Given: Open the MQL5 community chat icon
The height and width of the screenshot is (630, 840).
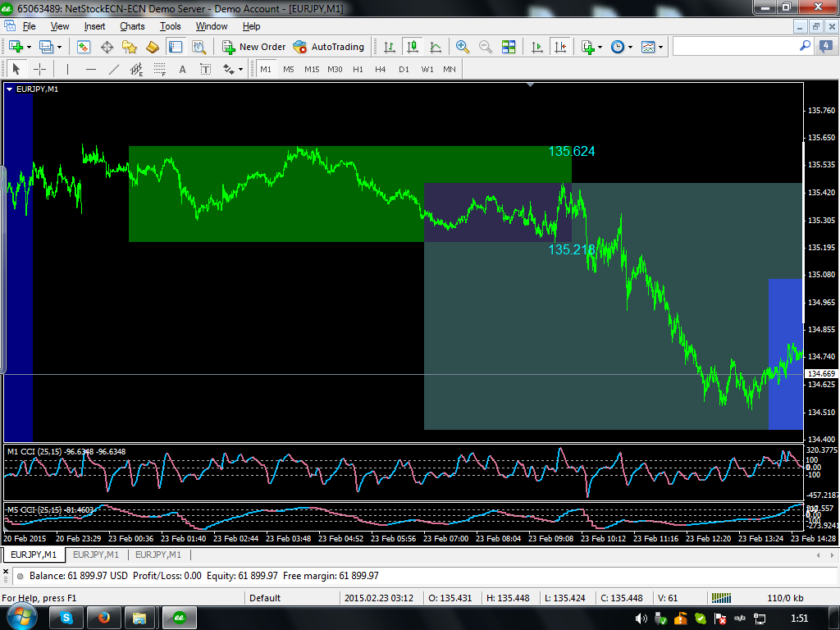Looking at the screenshot, I should click(x=825, y=47).
